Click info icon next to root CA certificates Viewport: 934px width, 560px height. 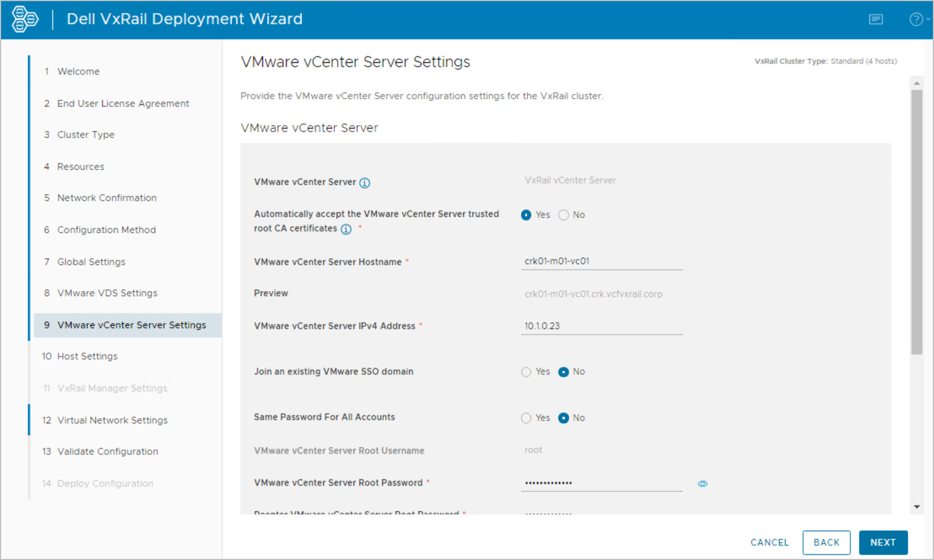pyautogui.click(x=346, y=229)
